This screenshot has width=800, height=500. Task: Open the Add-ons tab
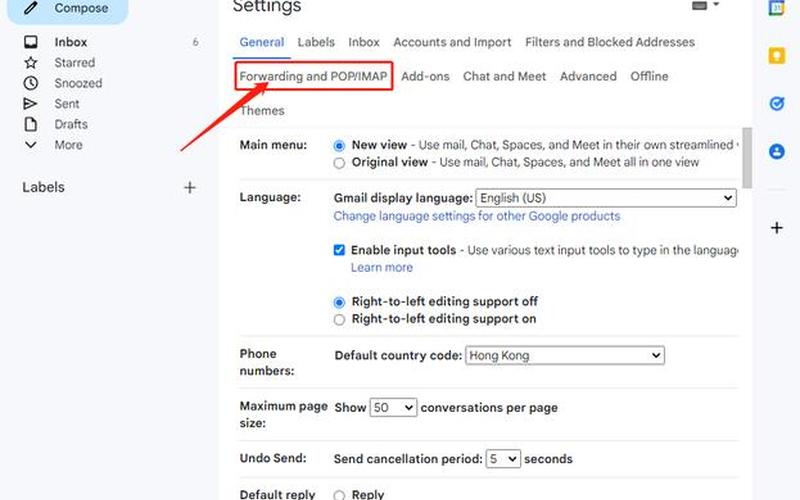click(x=425, y=76)
